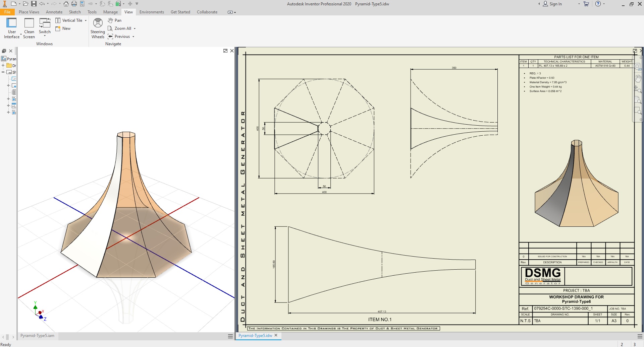Click the Print icon in quick access toolbar

click(x=74, y=4)
